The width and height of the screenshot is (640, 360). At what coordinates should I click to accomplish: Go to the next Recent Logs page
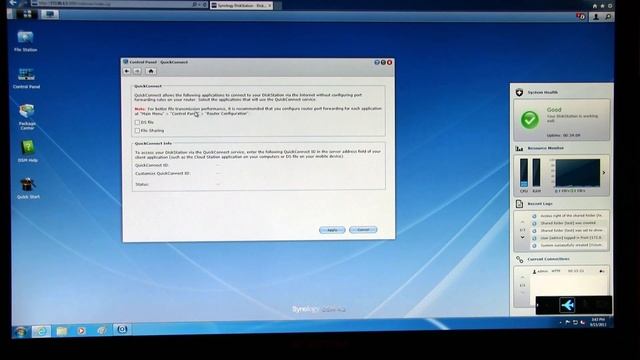coord(522,237)
